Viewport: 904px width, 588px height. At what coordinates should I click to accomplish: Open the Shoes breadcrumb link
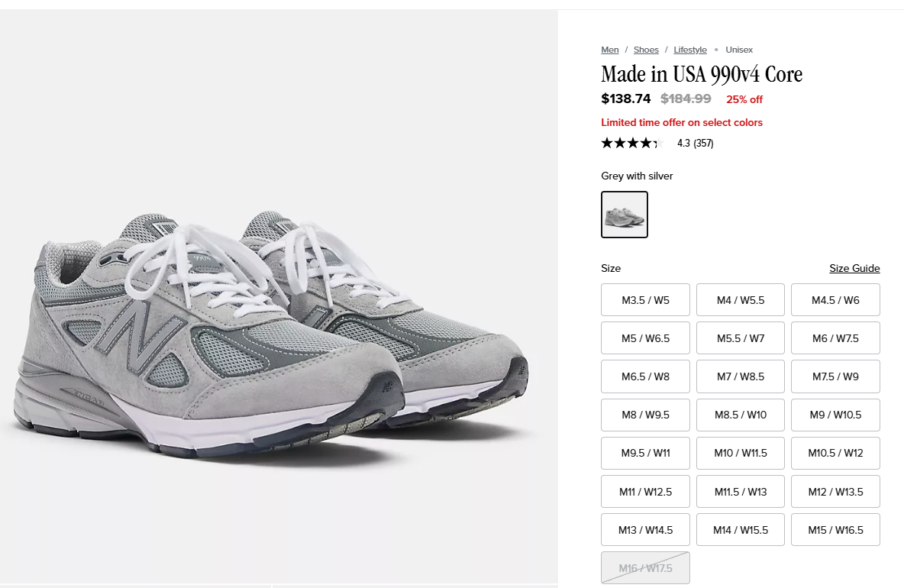click(646, 50)
